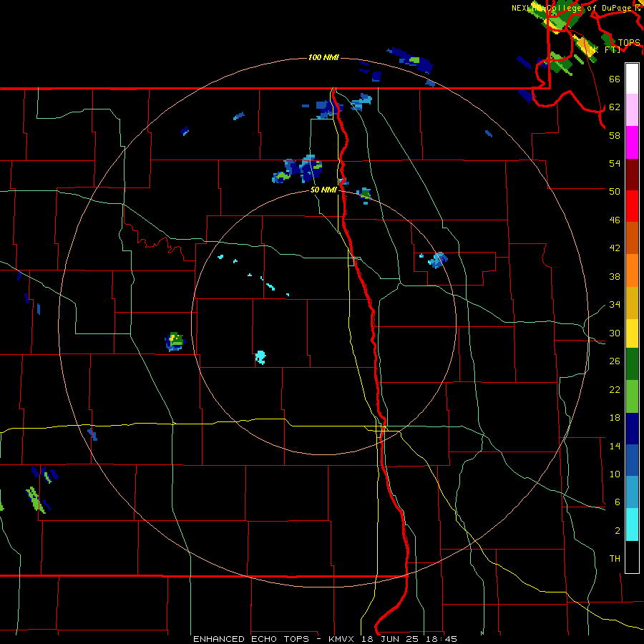Pick the light orange legend swatch
Viewport: 644px width, 644px height.
coord(632,270)
